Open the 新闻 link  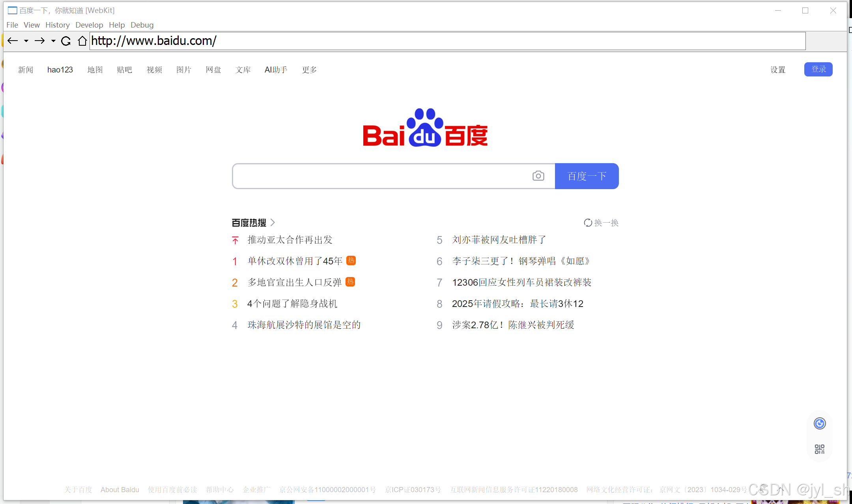26,70
